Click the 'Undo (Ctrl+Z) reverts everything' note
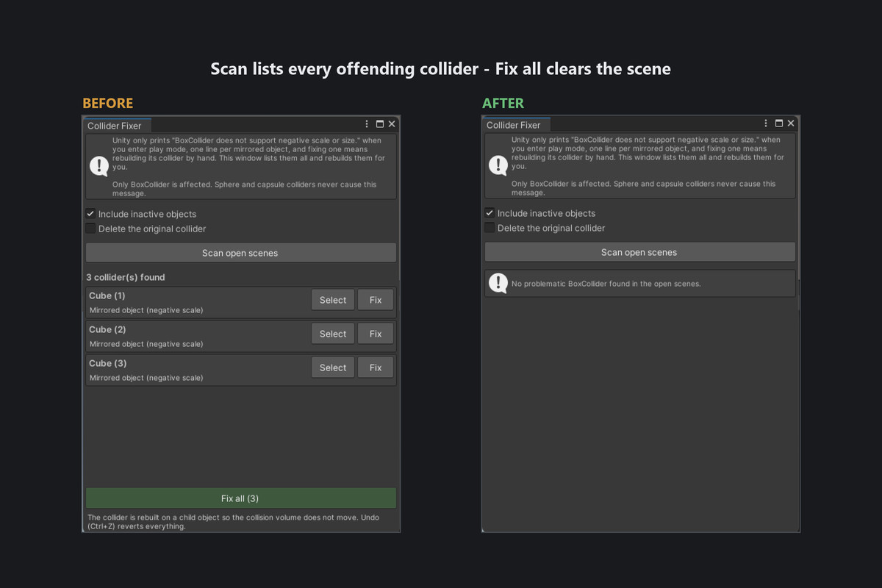The image size is (882, 588). [x=234, y=522]
